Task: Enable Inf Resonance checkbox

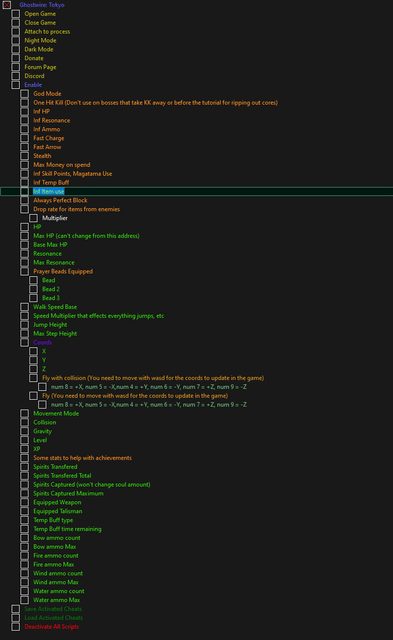Action: coord(24,120)
